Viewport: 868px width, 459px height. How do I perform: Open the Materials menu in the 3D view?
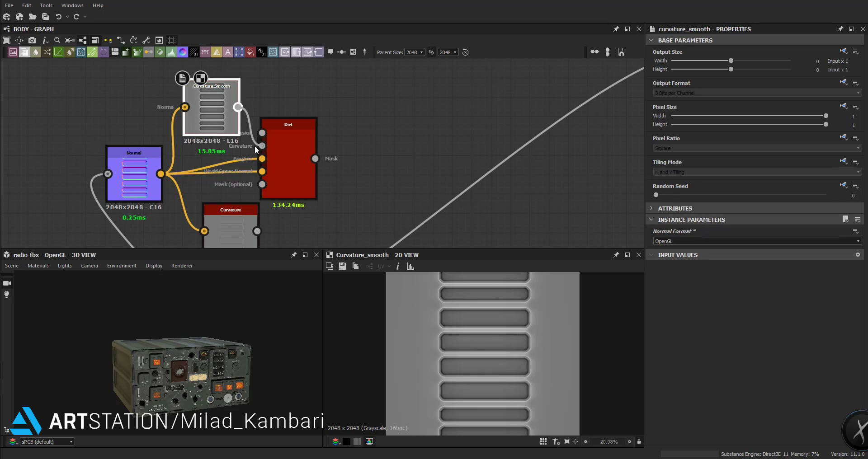(38, 265)
